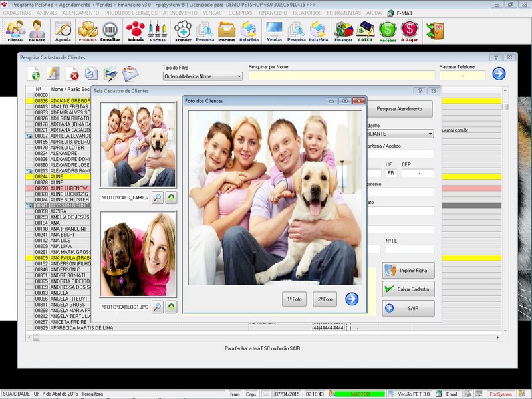Open the CADASTROS menu

[x=17, y=13]
